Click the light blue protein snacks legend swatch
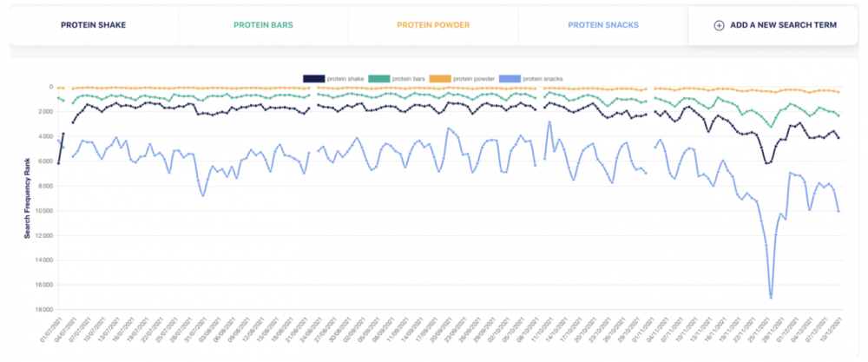The image size is (868, 362). 510,79
